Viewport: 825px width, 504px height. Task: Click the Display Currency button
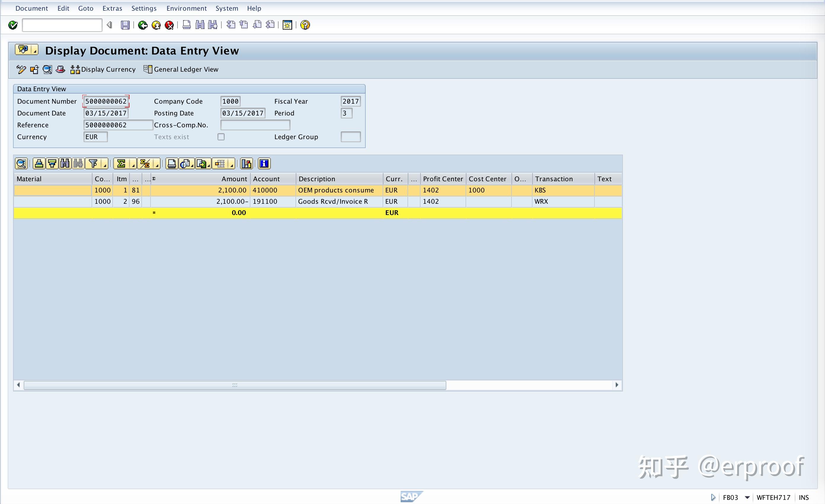[x=103, y=69]
